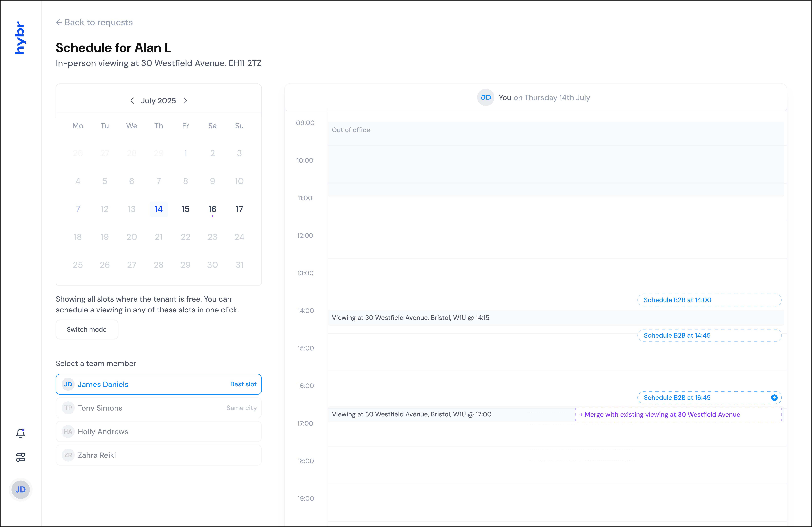Click the Schedule for Alan L heading

pyautogui.click(x=113, y=48)
